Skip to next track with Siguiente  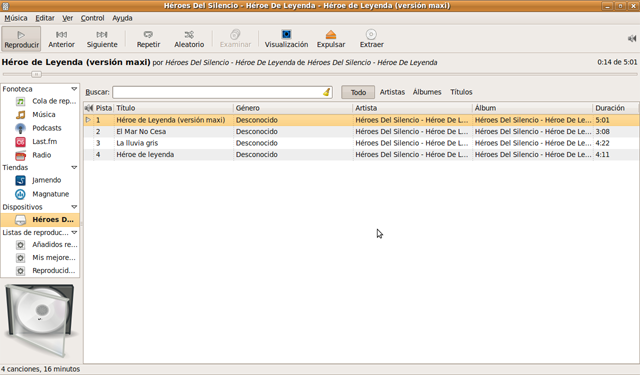pos(102,39)
